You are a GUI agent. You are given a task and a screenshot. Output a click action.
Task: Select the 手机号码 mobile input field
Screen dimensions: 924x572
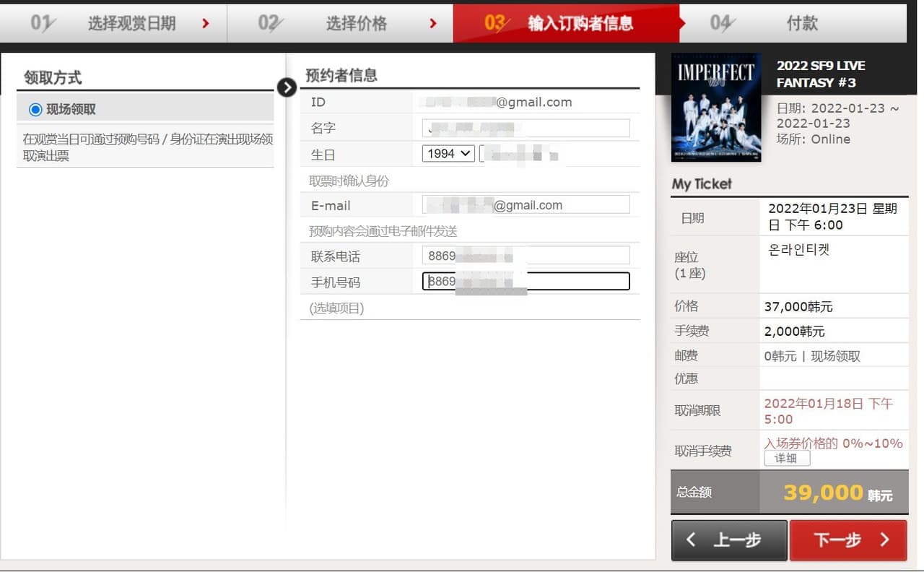coord(526,281)
